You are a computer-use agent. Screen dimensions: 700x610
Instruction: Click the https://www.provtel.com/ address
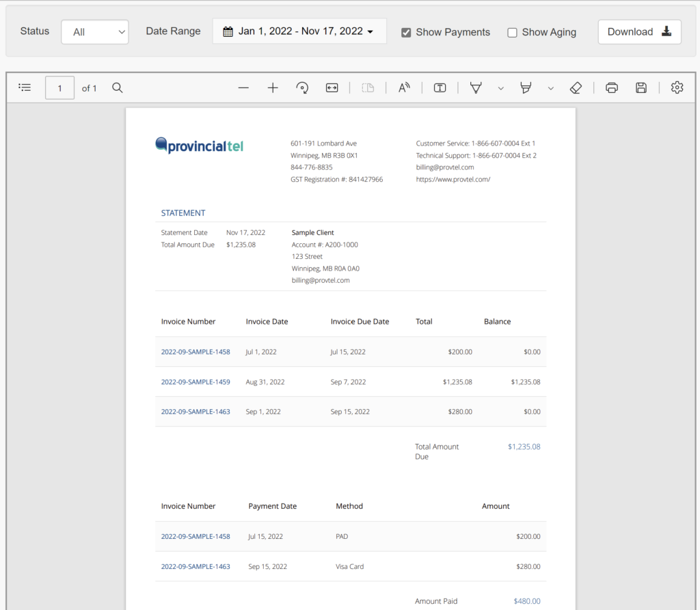tap(453, 180)
